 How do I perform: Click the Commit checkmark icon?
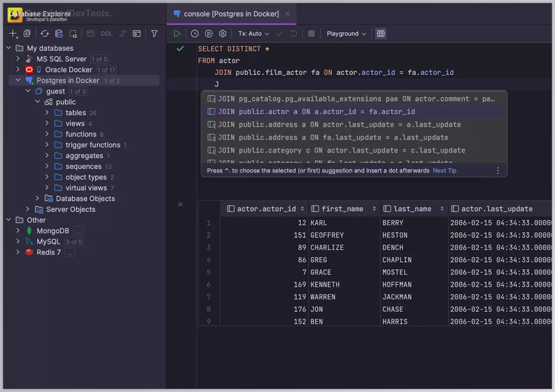click(x=279, y=33)
